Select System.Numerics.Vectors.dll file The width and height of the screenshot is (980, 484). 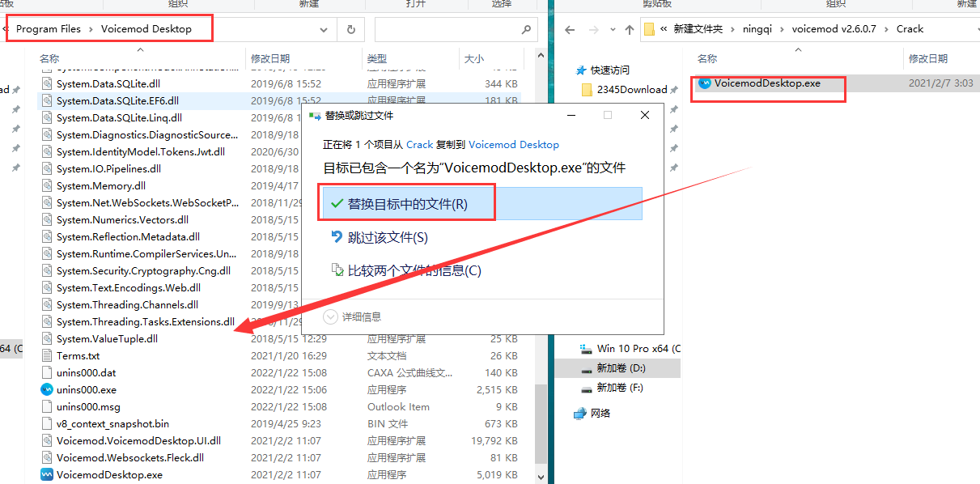pos(122,220)
